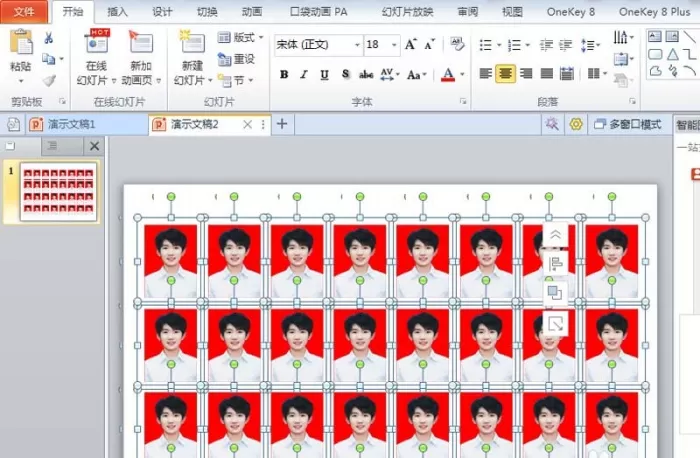The height and width of the screenshot is (458, 700).
Task: Switch to the 演示文稿1 document tab
Action: 71,124
